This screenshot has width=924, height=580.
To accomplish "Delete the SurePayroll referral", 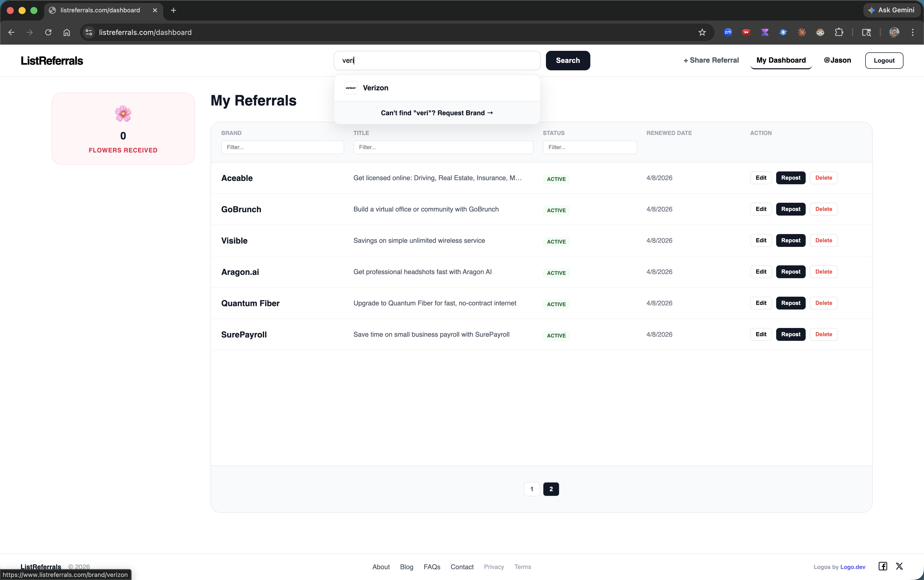I will [823, 334].
